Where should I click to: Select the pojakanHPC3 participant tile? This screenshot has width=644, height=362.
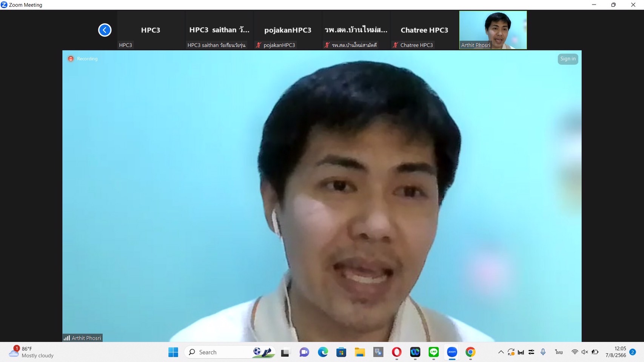[288, 30]
